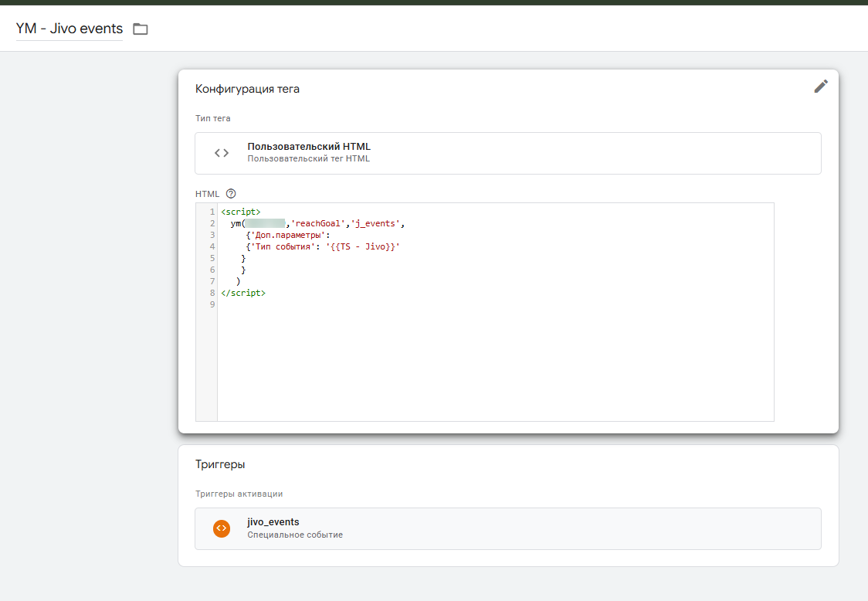Open the Пользовательский HTML tag type card

click(x=507, y=154)
